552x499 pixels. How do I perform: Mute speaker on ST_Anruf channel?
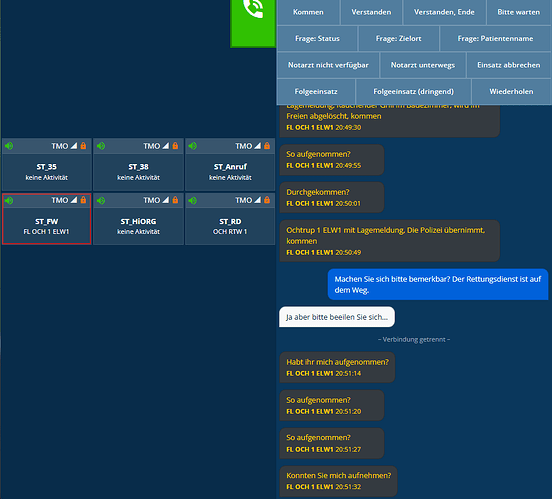coord(193,146)
